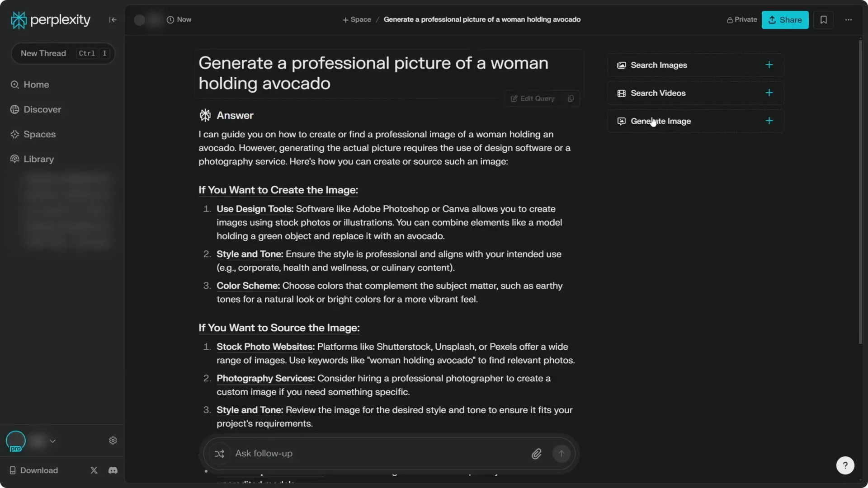Add Search Videos to the thread
Screen dimensions: 868x488
(769, 93)
